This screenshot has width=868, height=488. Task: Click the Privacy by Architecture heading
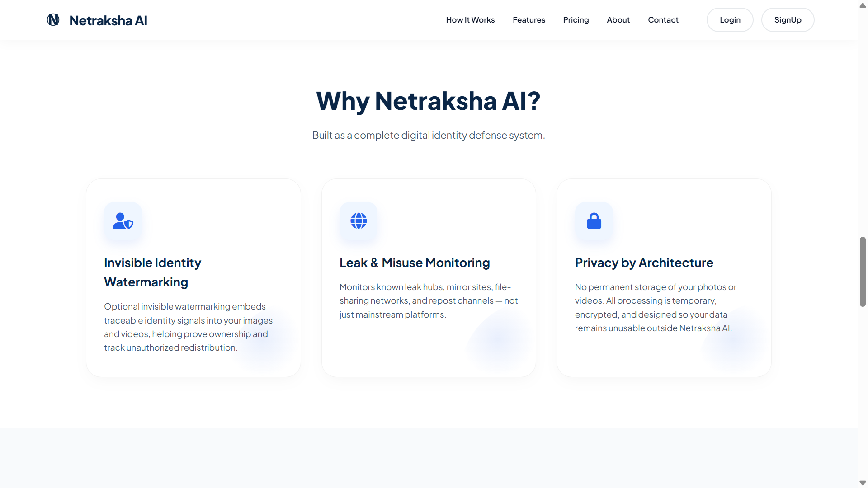click(x=644, y=263)
